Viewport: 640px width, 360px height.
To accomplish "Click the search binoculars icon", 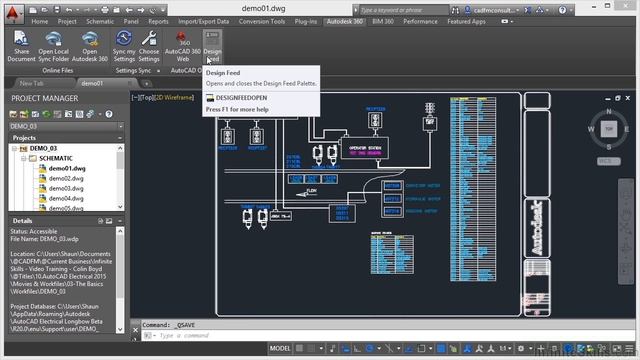I will point(455,10).
